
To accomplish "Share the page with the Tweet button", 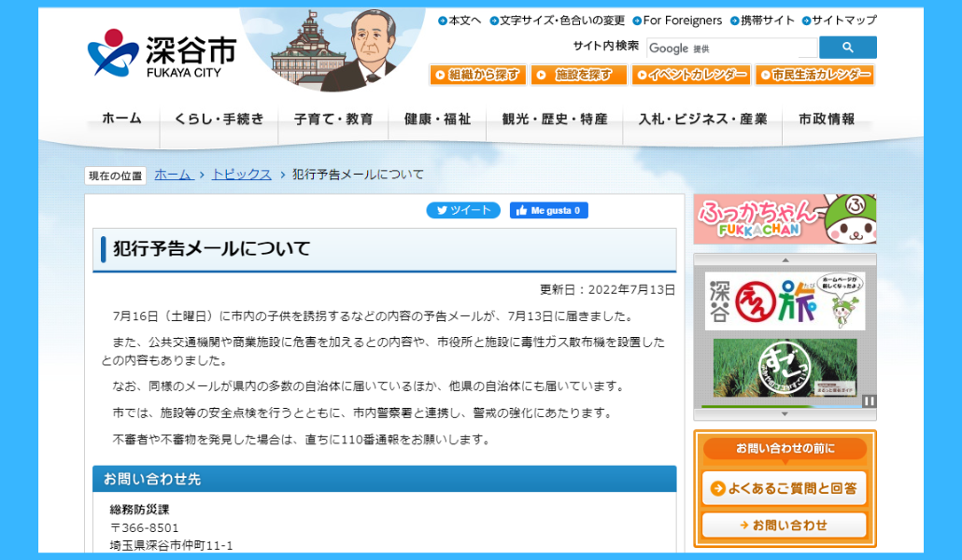I will coord(463,211).
